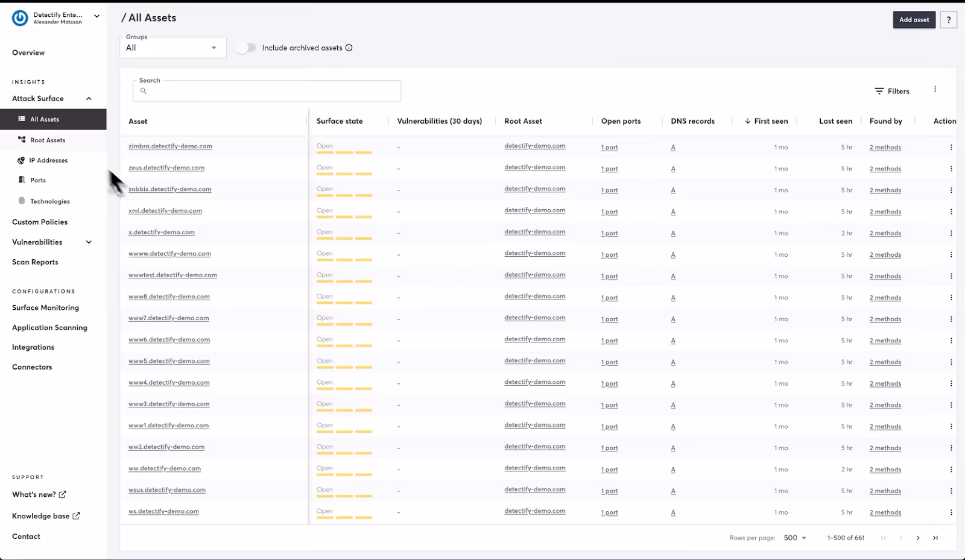This screenshot has width=965, height=560.
Task: Open action menu for wwwtest.detectify-demo.com row
Action: click(951, 276)
